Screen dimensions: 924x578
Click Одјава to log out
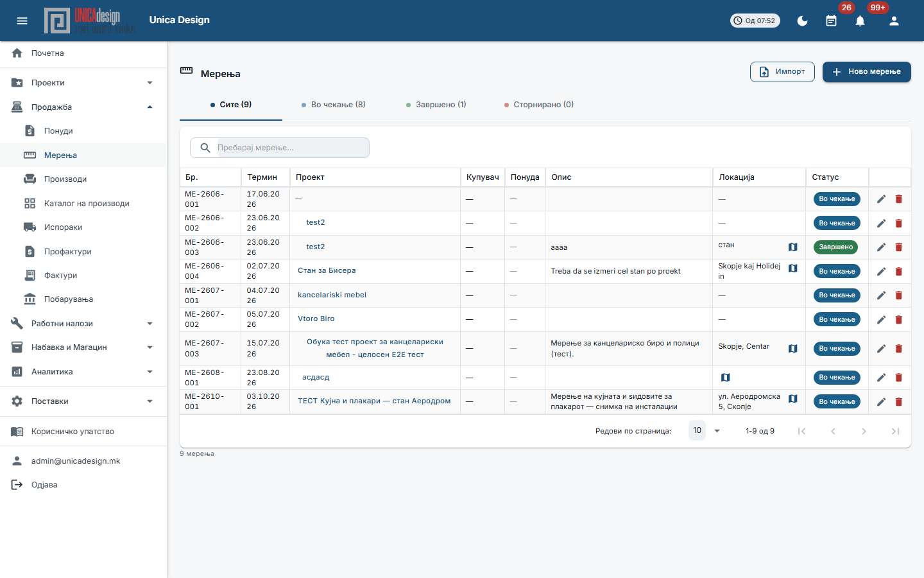click(83, 485)
